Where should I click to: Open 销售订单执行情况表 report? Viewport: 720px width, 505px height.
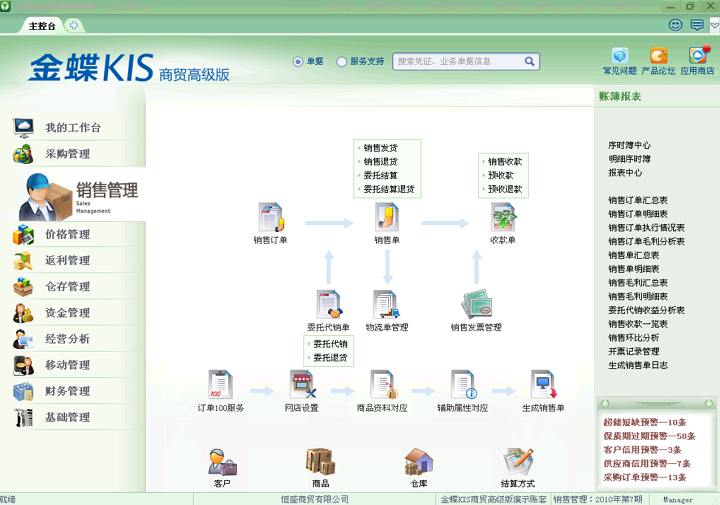[647, 228]
